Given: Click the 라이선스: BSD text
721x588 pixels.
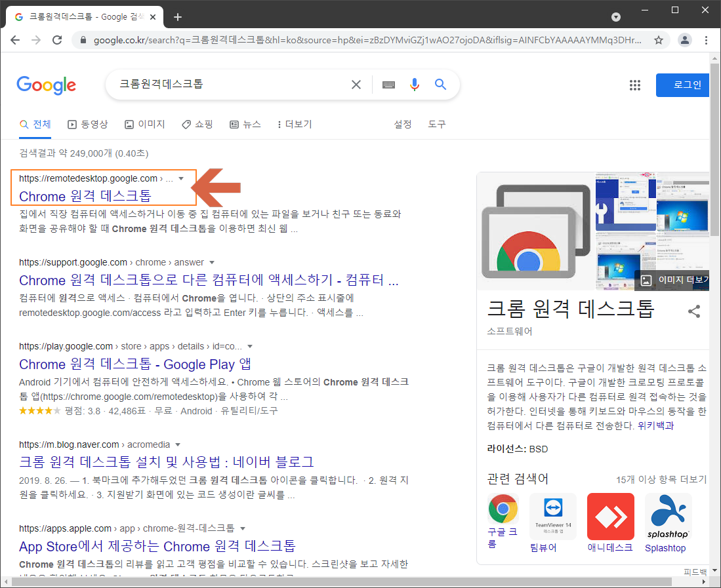Looking at the screenshot, I should click(x=518, y=449).
